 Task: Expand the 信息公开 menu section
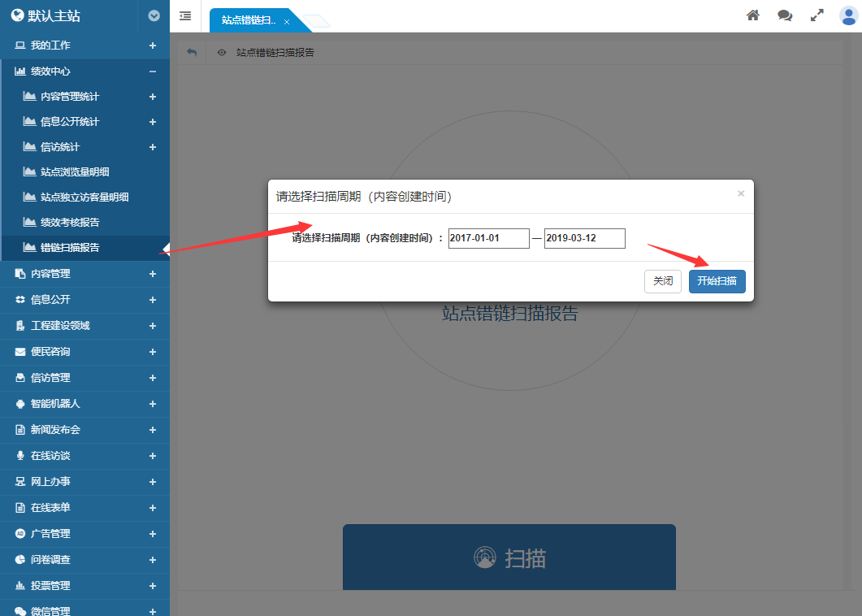(152, 300)
